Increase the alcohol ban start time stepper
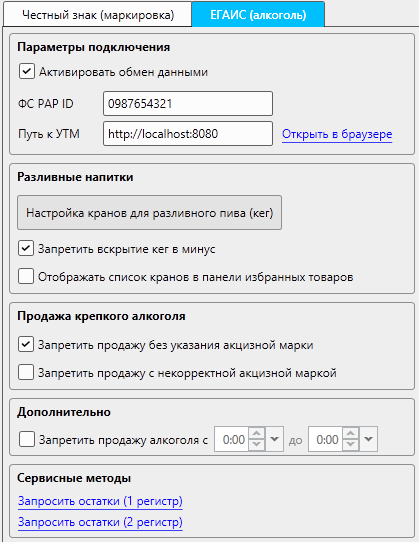This screenshot has height=542, width=419. 257,434
